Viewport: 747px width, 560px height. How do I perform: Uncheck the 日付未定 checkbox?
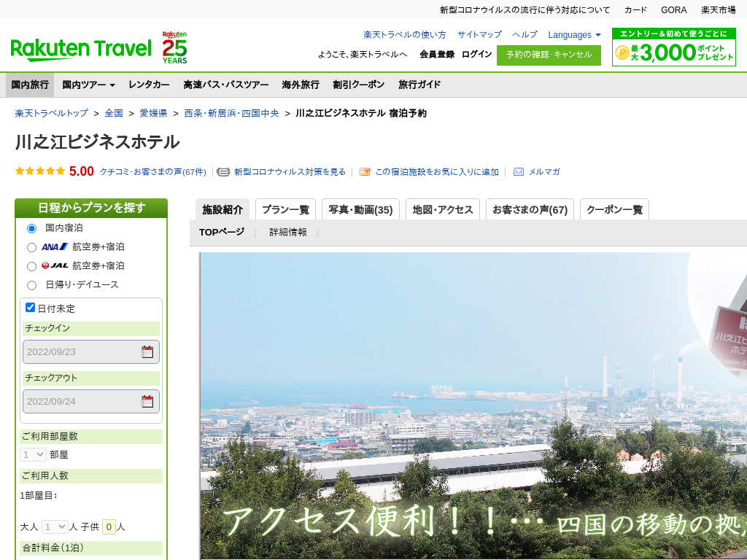click(x=31, y=308)
